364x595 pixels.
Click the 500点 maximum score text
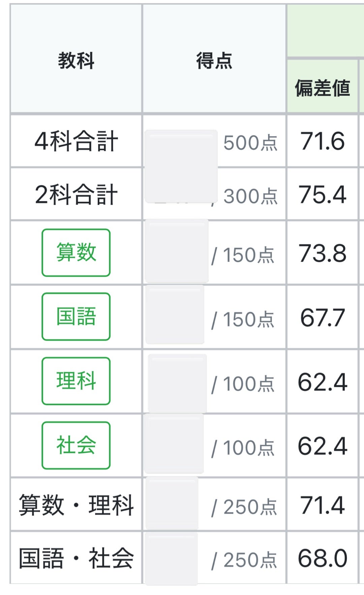[x=250, y=142]
